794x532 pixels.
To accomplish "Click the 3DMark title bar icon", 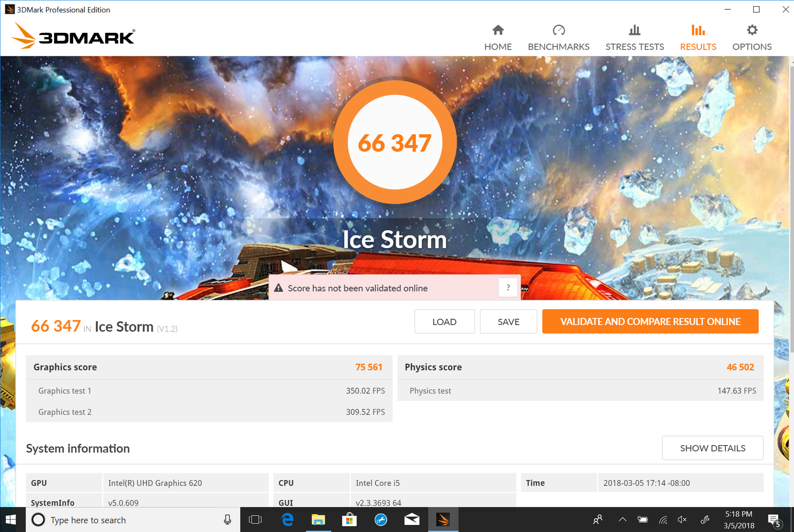I will 9,9.
